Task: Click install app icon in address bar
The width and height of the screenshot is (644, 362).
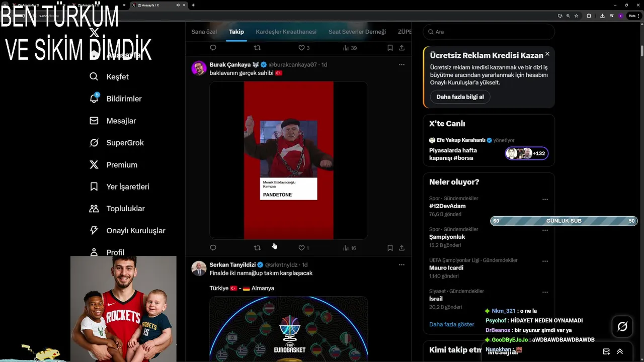Action: [560, 16]
